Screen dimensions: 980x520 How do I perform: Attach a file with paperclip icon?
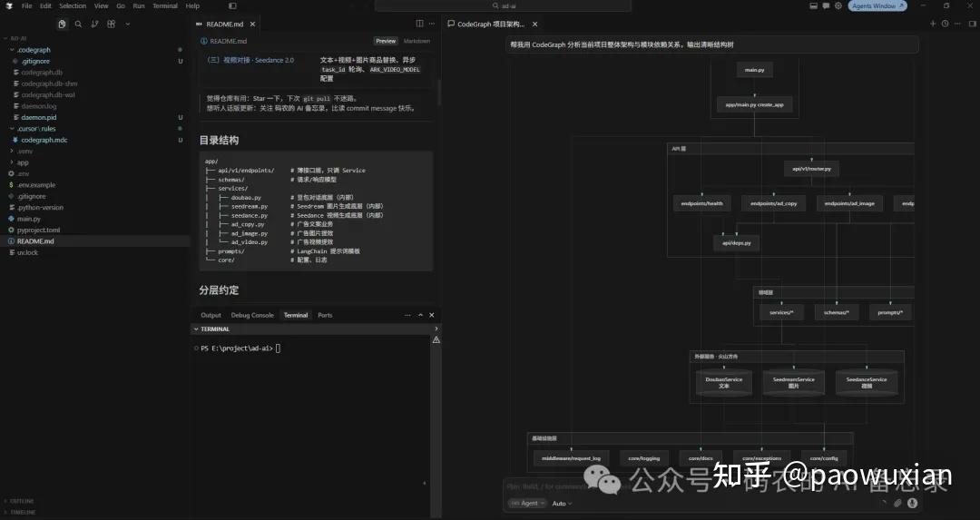coord(897,503)
